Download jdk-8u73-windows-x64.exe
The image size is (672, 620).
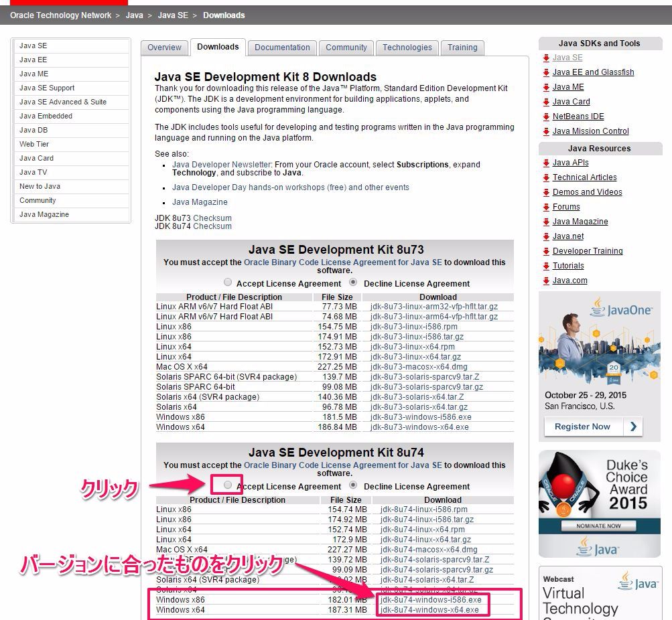click(419, 427)
